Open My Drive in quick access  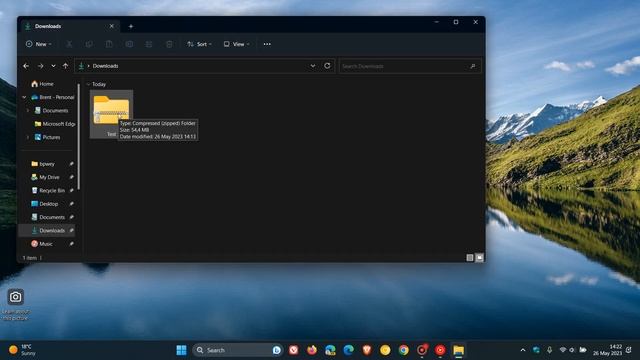[45, 177]
